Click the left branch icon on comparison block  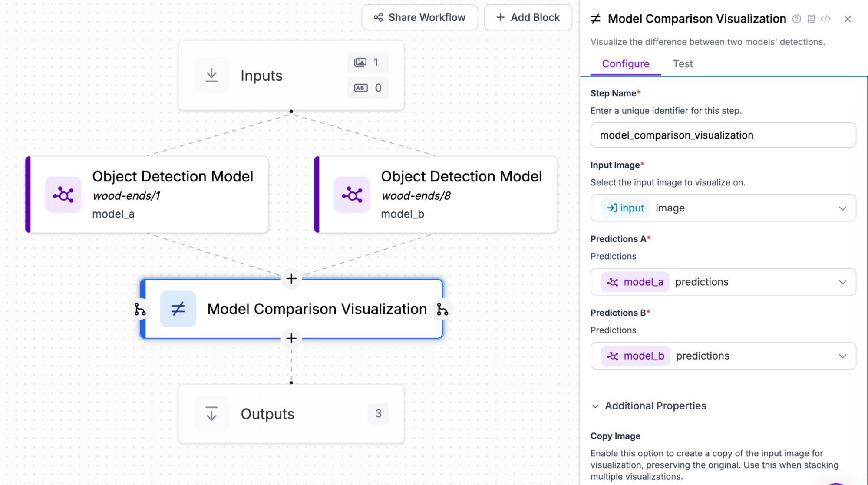140,309
